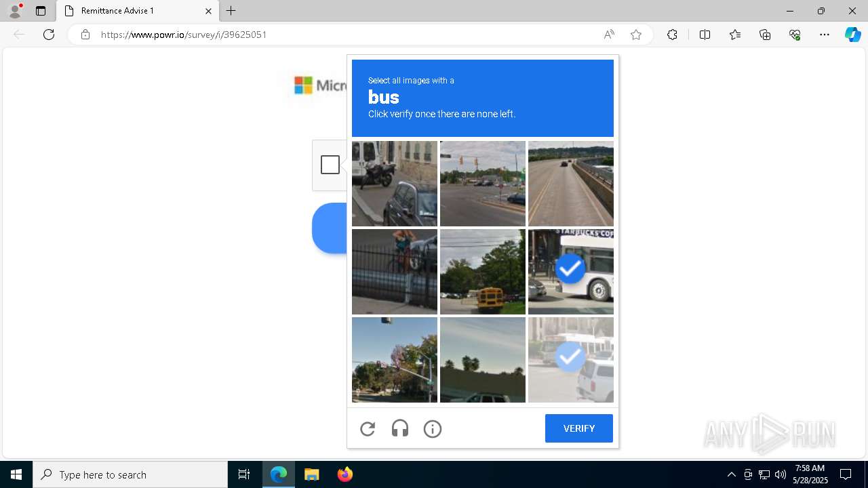Open Settings and more menu
The image size is (868, 488).
(825, 35)
